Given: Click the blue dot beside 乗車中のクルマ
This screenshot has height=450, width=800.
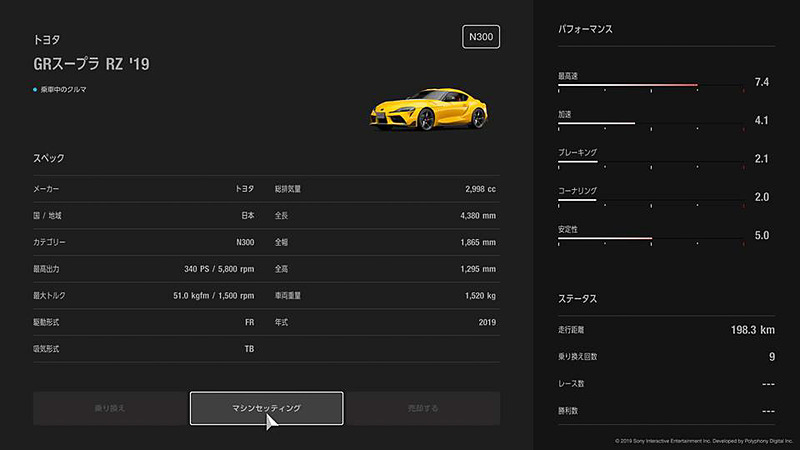Looking at the screenshot, I should 35,90.
